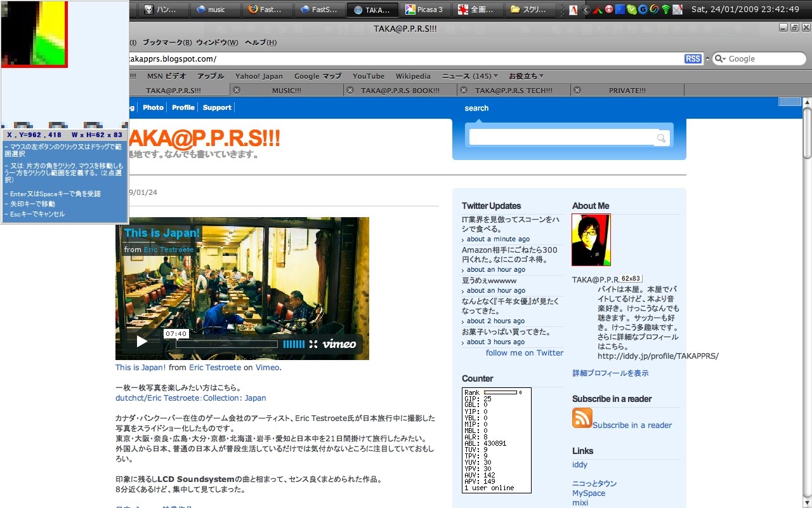The width and height of the screenshot is (812, 508).
Task: Go to the Support page in blog navigation
Action: 217,107
